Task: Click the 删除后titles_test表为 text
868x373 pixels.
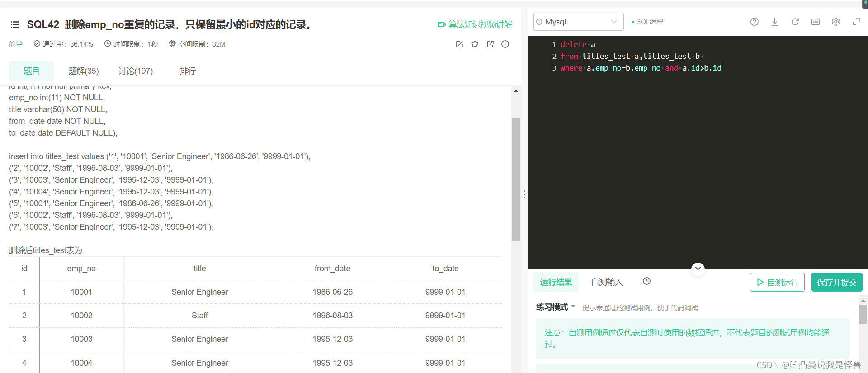Action: pos(46,250)
